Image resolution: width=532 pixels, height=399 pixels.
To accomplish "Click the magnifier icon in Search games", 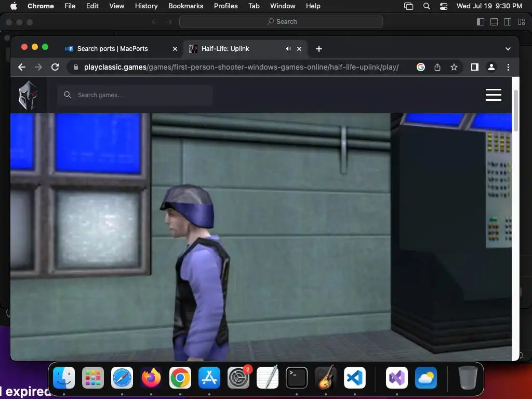I will click(67, 95).
